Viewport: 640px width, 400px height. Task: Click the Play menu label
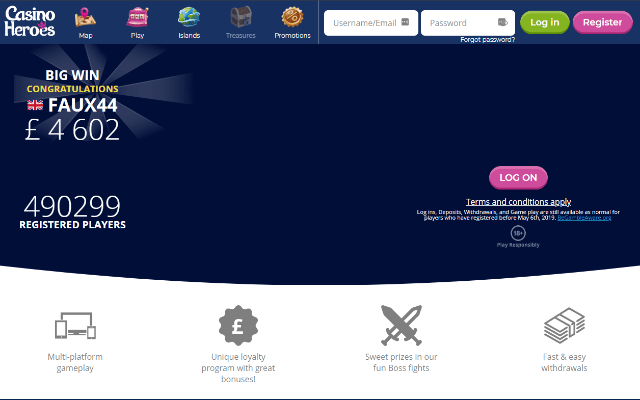(x=138, y=36)
